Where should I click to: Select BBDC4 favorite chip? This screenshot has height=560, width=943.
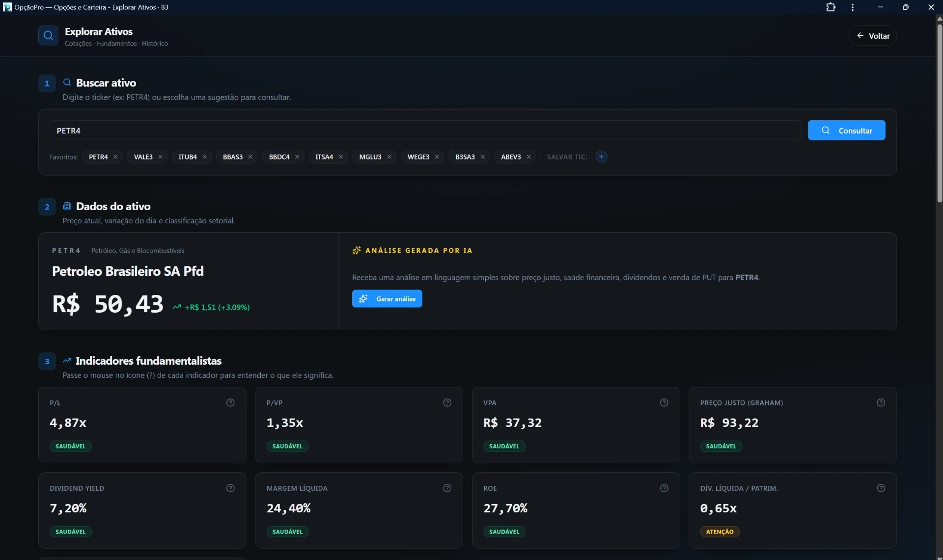click(279, 157)
